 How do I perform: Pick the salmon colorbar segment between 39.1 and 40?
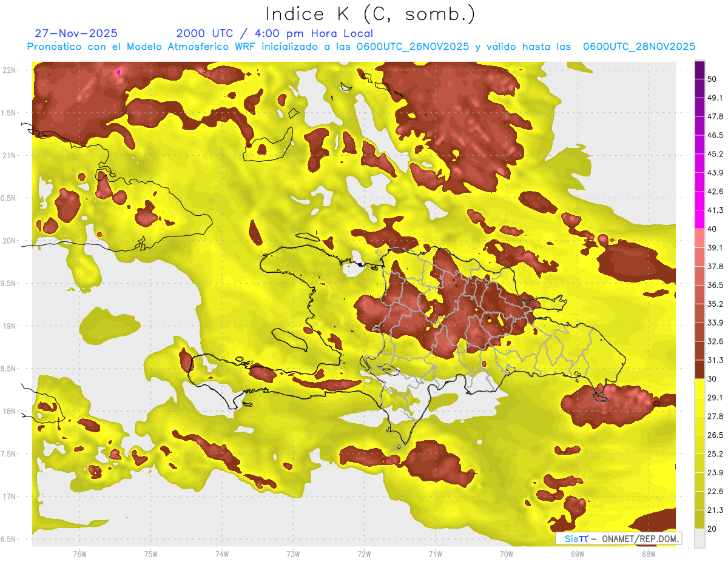tap(699, 238)
